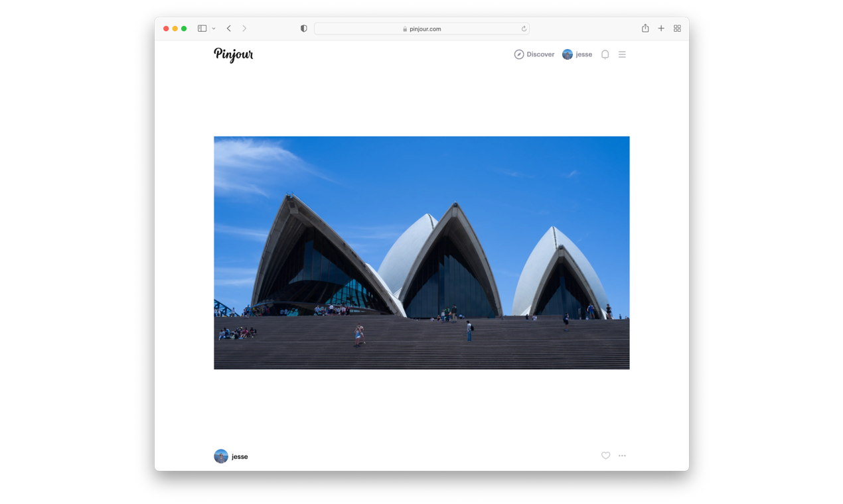The image size is (843, 504).
Task: Open a new tab with plus
Action: [661, 29]
